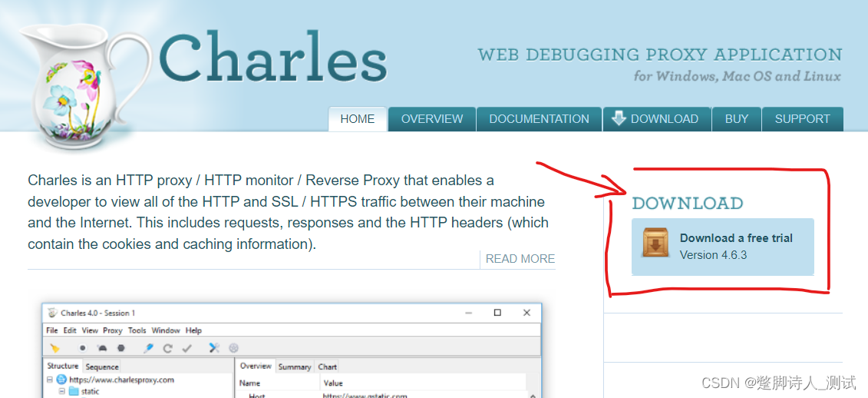Switch to the Sequence tab
Viewport: 868px width, 398px height.
102,366
